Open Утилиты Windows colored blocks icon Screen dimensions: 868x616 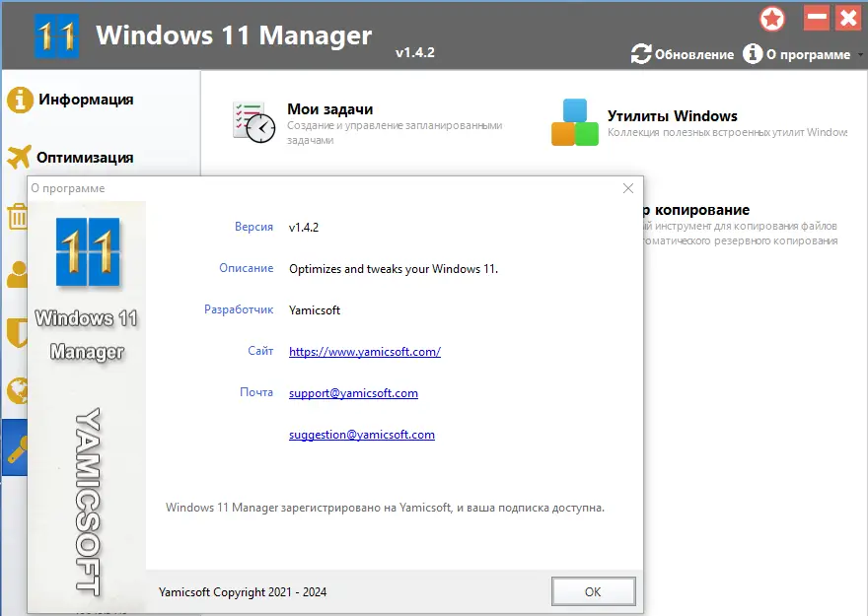[575, 122]
